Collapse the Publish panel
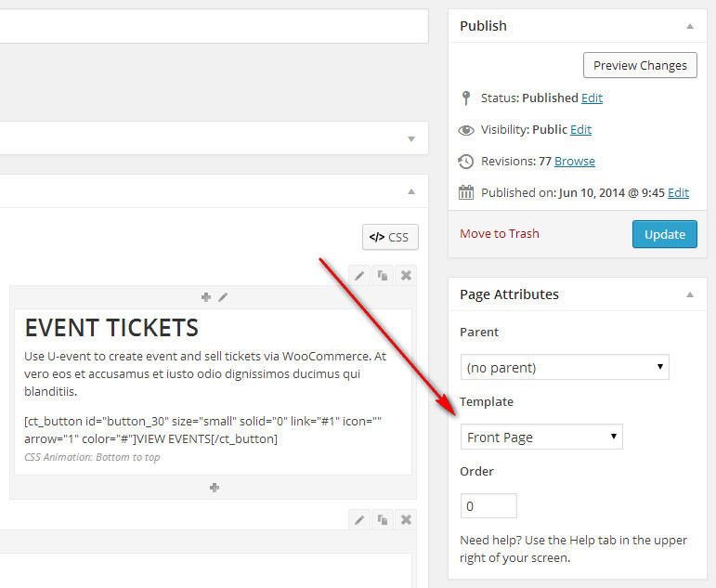The height and width of the screenshot is (588, 716). [x=689, y=26]
